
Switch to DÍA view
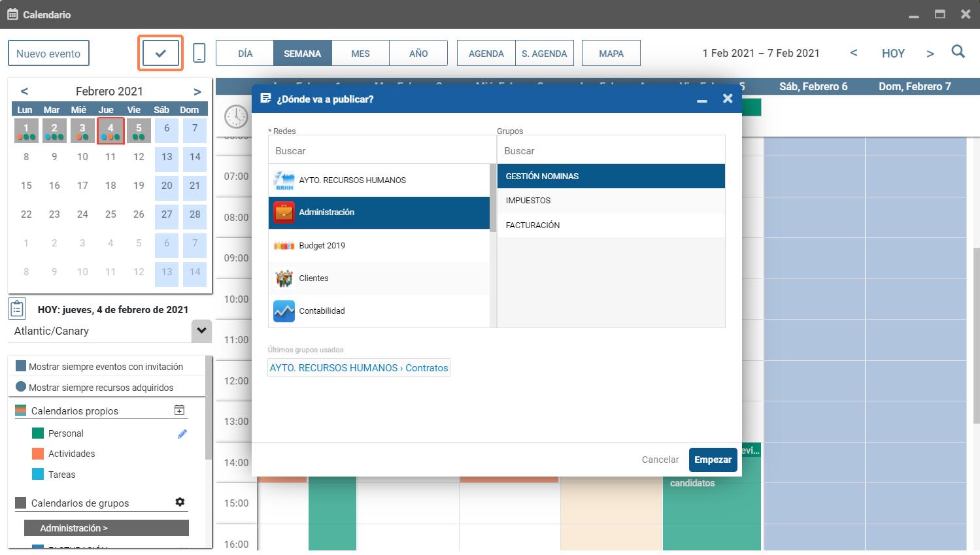(245, 54)
